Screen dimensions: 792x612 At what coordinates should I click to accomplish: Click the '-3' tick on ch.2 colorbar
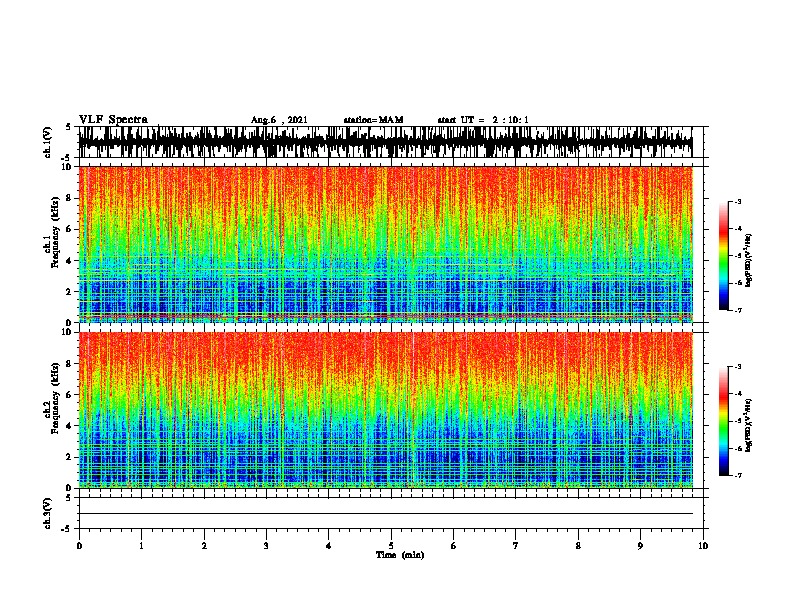(x=737, y=367)
